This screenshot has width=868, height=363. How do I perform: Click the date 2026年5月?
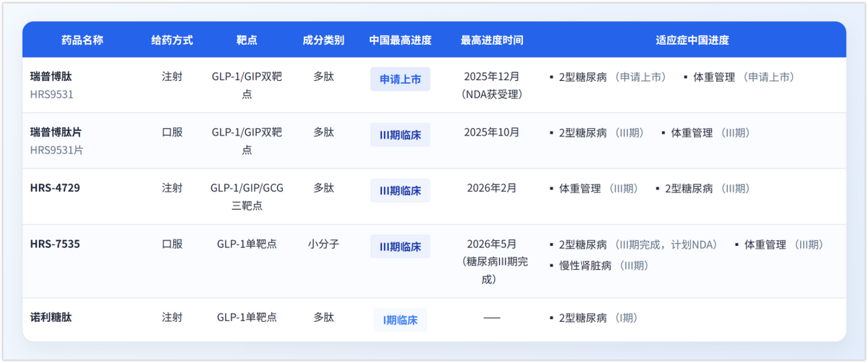[x=492, y=244]
